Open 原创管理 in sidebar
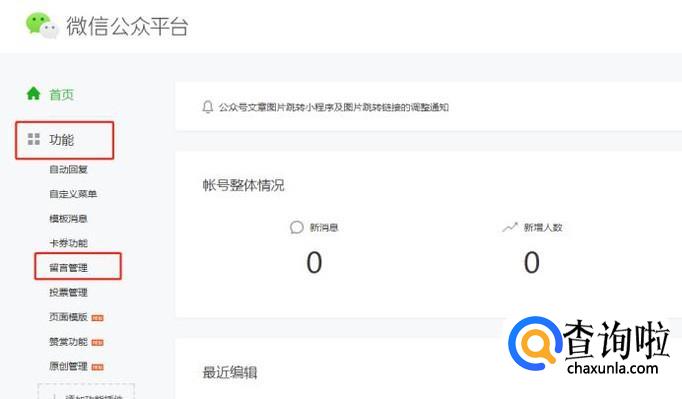The image size is (682, 399). 68,366
